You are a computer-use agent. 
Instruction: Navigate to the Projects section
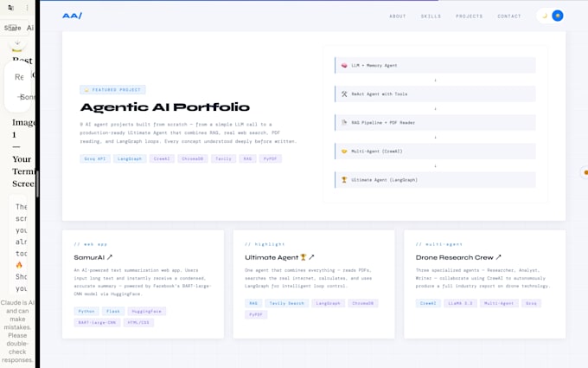coord(470,16)
